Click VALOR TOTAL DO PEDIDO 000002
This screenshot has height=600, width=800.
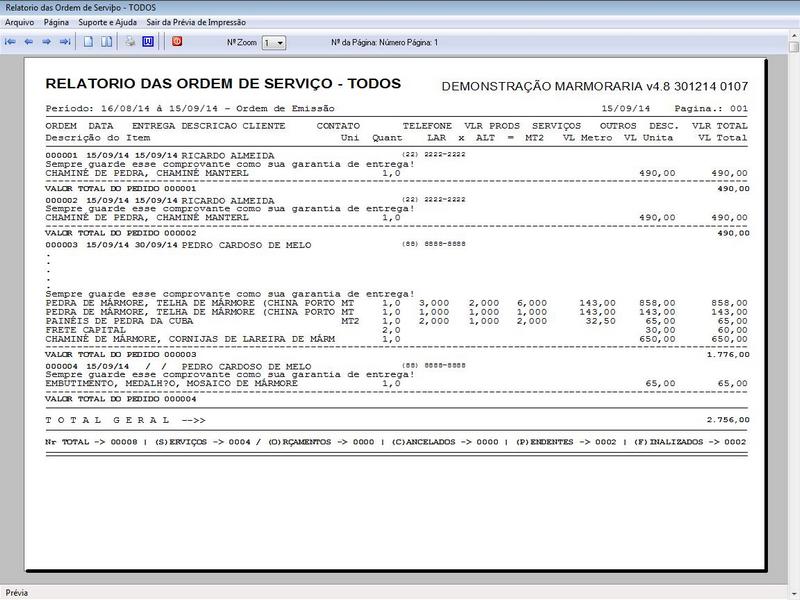120,233
